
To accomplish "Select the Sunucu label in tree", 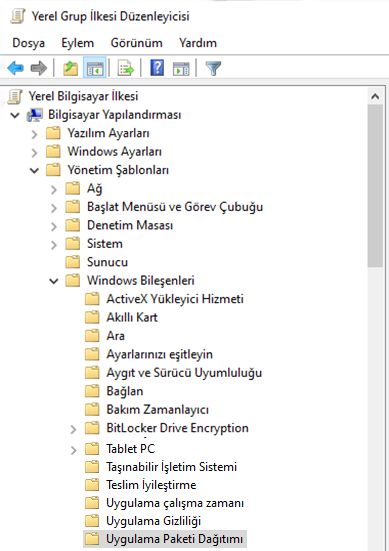I will [x=107, y=262].
